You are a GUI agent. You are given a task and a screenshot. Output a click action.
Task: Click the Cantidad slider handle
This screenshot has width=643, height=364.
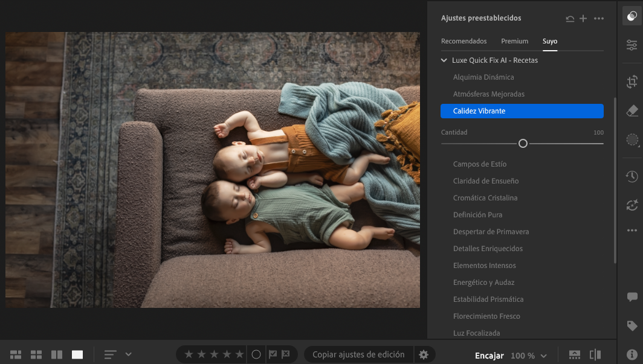[523, 144]
